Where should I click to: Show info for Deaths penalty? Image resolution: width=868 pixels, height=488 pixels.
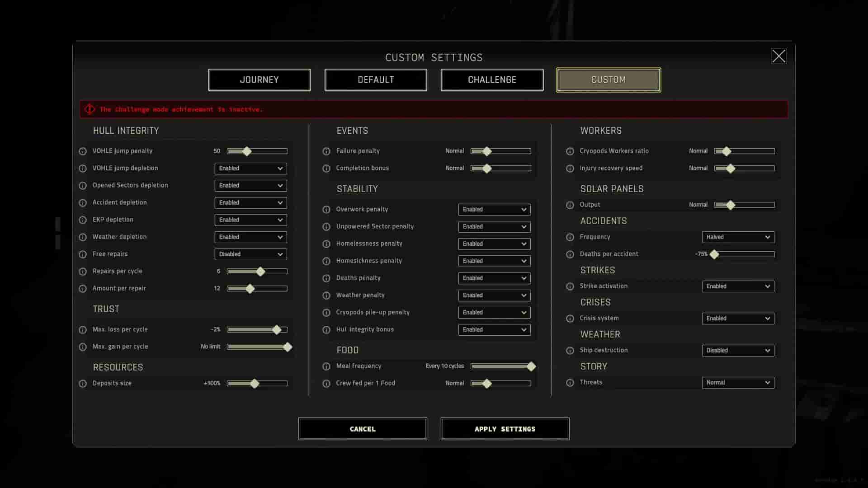[326, 278]
